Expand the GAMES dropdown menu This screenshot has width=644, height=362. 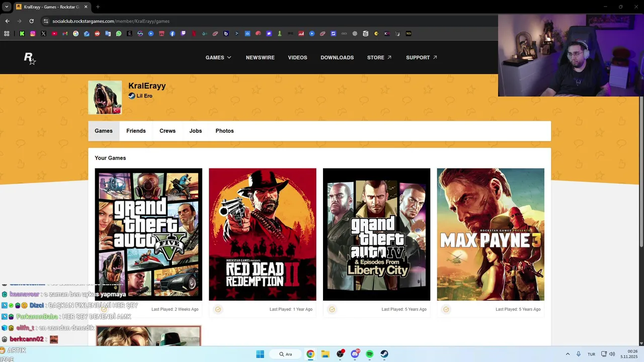point(218,57)
